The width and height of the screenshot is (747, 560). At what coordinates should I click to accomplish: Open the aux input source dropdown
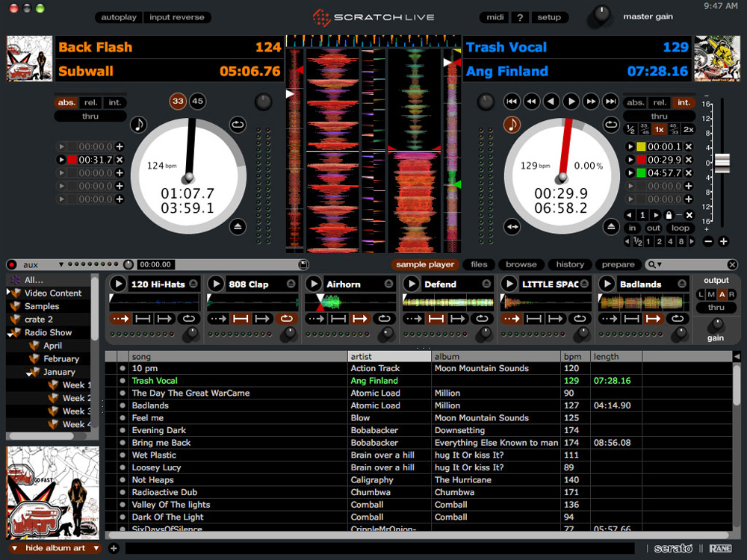click(61, 265)
